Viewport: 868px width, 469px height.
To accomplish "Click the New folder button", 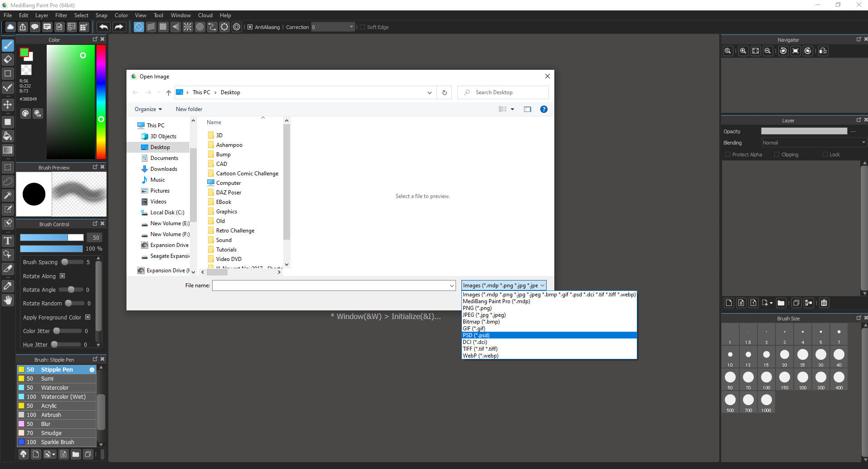I will [x=189, y=109].
